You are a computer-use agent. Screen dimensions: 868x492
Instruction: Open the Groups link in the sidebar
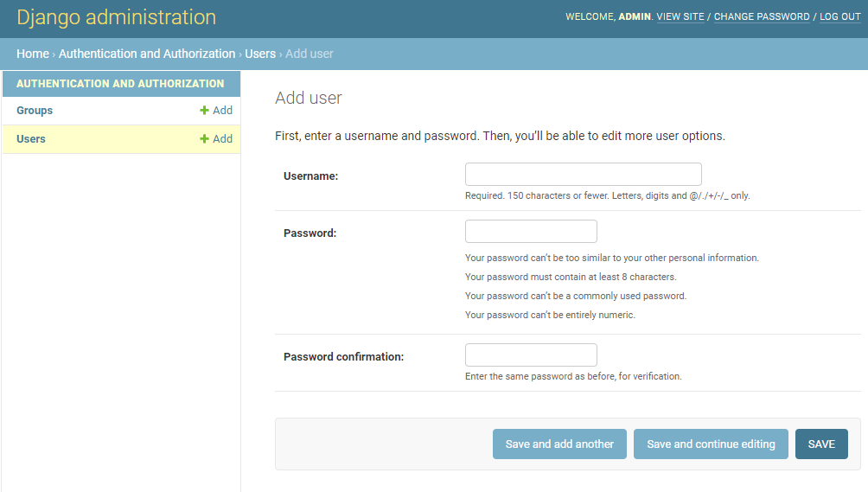pos(35,110)
